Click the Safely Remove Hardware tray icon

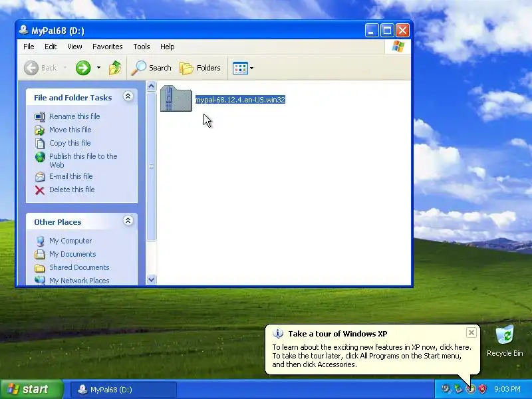coord(458,389)
